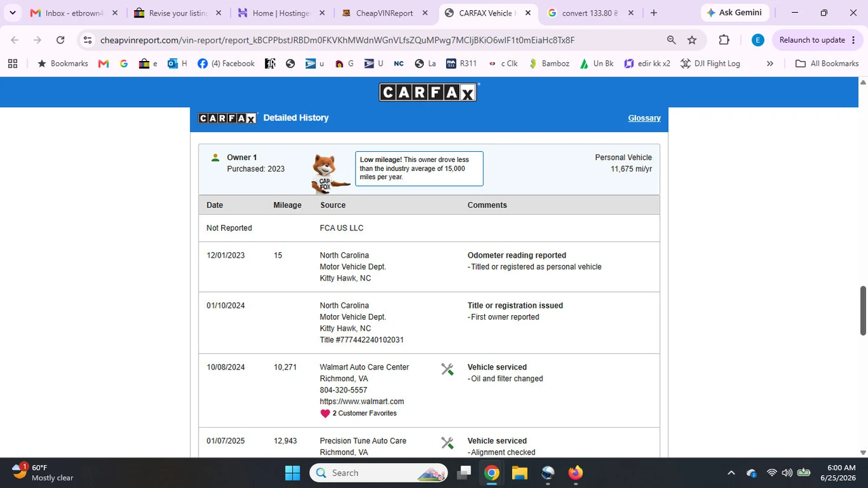Open a new browser tab
Viewport: 868px width, 488px height.
(x=654, y=13)
